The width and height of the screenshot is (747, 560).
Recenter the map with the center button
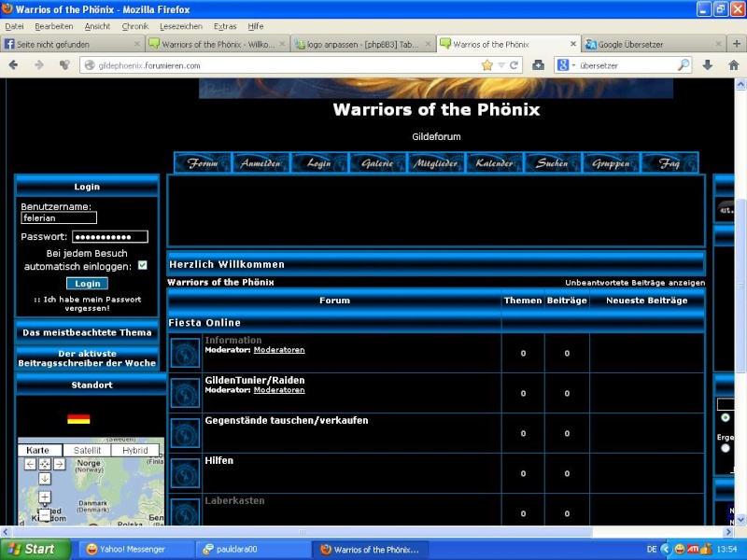click(44, 464)
